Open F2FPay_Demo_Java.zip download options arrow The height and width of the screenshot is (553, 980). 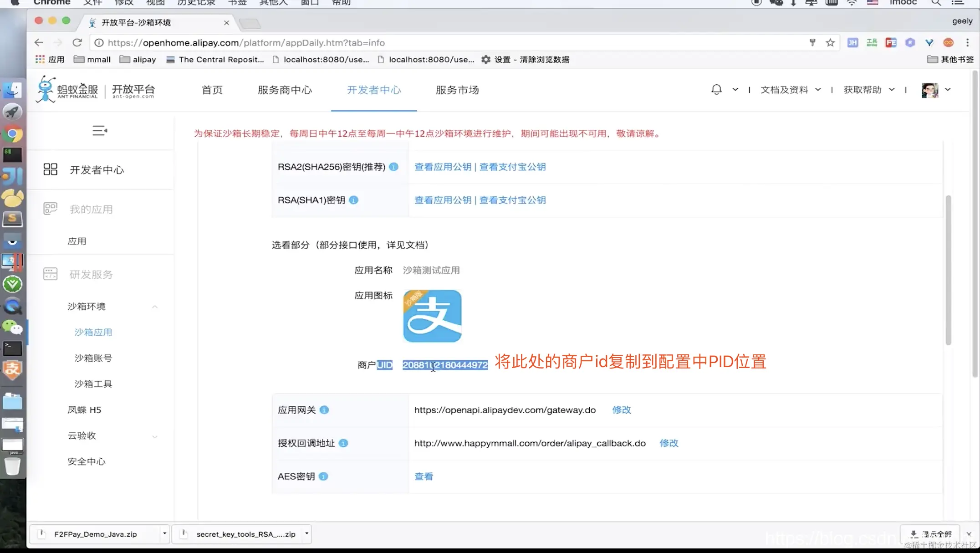(x=164, y=533)
